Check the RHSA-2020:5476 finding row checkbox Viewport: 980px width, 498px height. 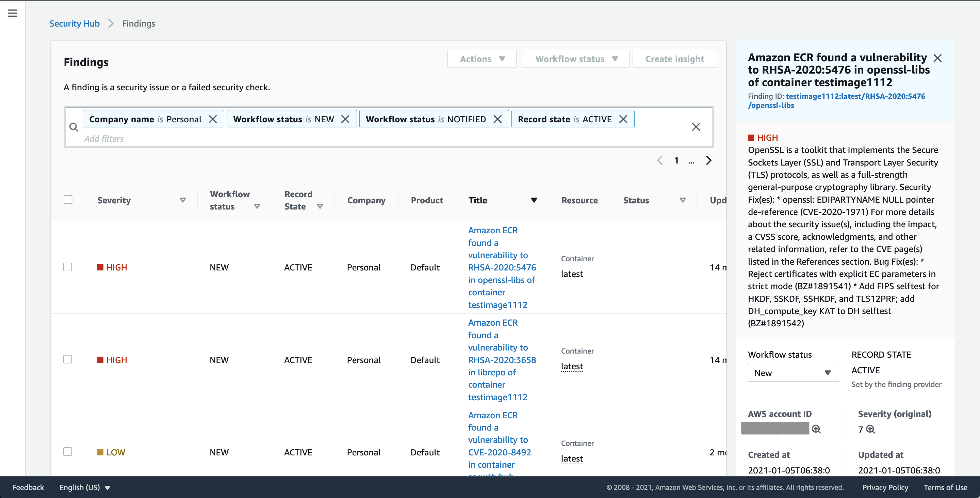point(68,267)
